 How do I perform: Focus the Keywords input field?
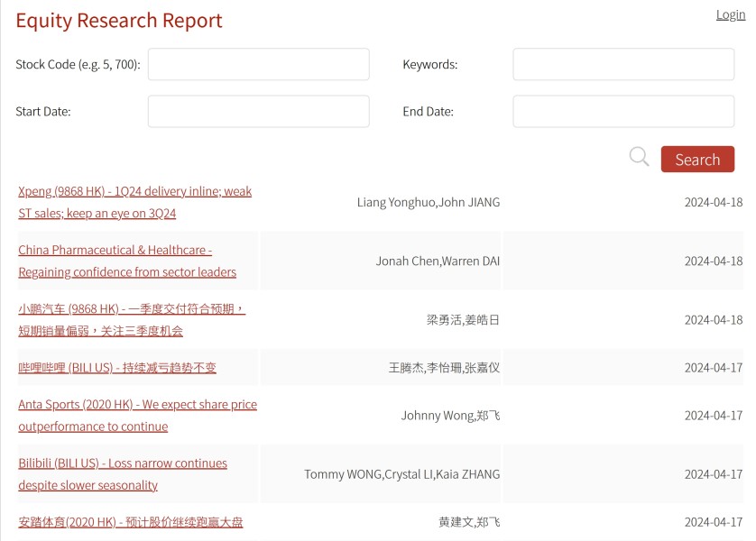[x=623, y=64]
